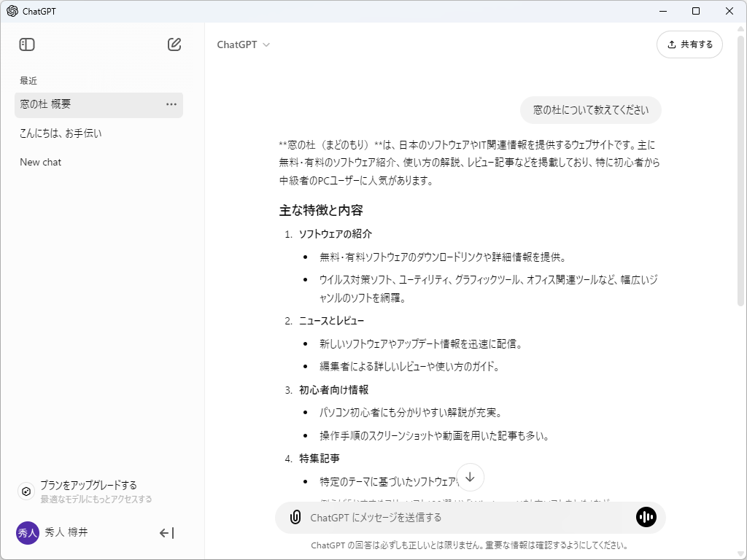Expand the ChatGPT header chevron
Screen dimensions: 747x560
coord(265,44)
